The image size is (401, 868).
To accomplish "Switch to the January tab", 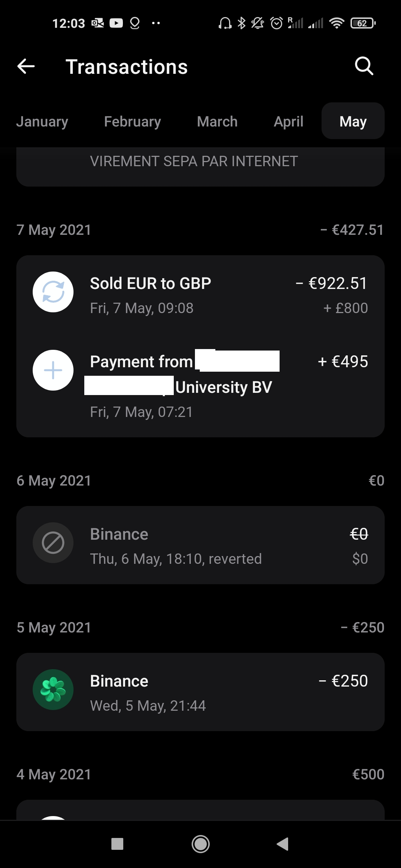I will point(42,122).
